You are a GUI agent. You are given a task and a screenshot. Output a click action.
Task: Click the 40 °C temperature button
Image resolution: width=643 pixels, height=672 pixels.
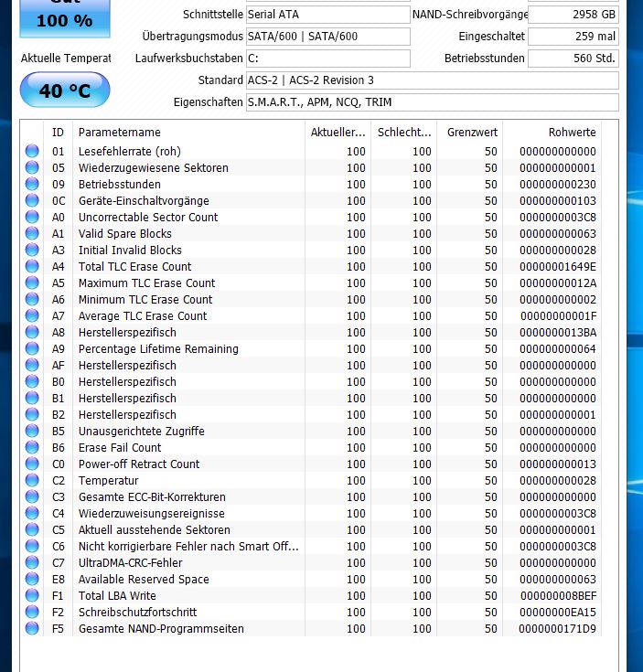pos(65,90)
